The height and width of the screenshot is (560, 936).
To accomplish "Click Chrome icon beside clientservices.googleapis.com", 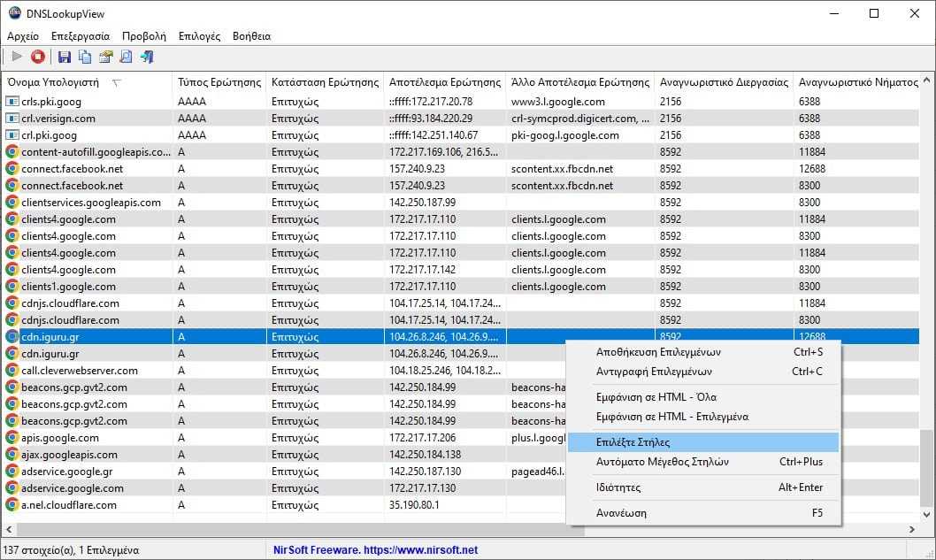I will click(x=12, y=203).
